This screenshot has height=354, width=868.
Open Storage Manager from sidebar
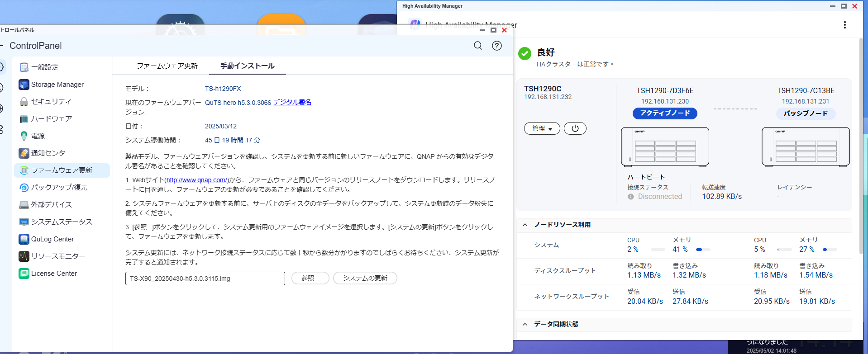[61, 85]
